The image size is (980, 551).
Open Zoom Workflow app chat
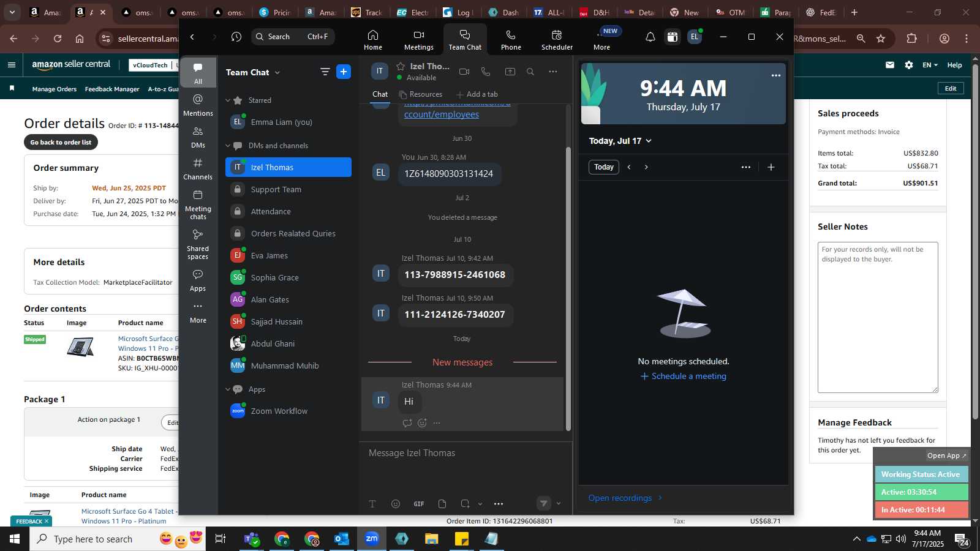(x=288, y=411)
